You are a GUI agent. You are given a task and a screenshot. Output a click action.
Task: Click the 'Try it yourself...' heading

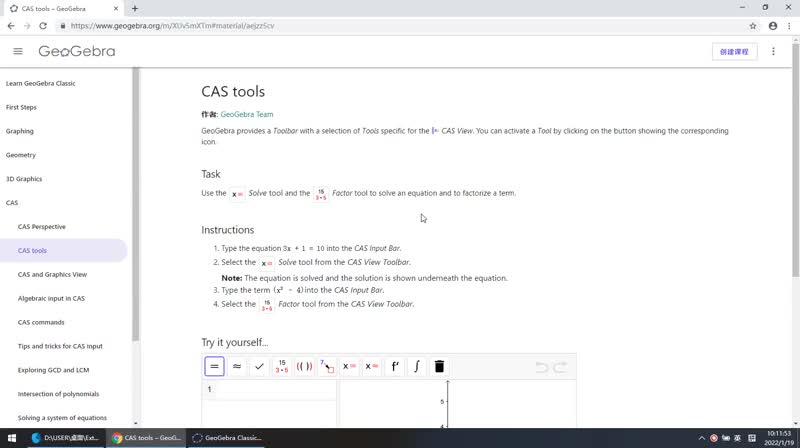point(235,342)
